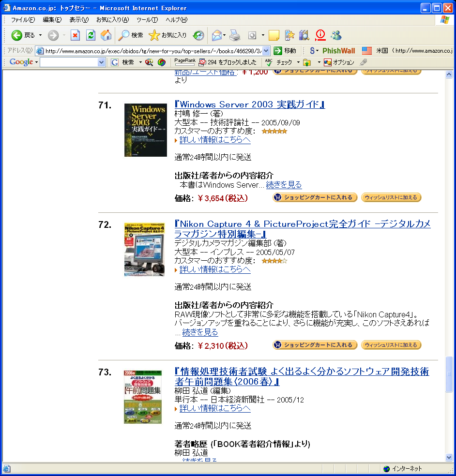Add the ¥3,654 book to shopping cart
The image size is (456, 476).
(315, 197)
